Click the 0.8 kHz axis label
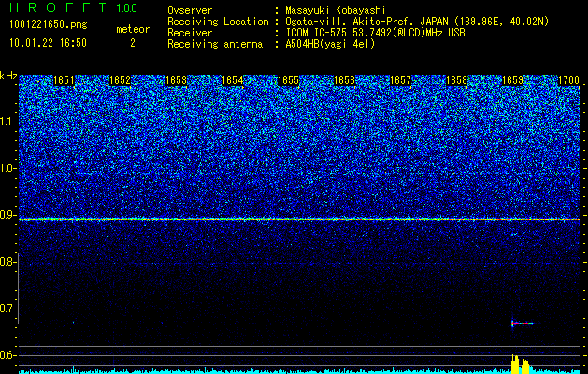The height and width of the screenshot is (374, 588). pyautogui.click(x=8, y=262)
